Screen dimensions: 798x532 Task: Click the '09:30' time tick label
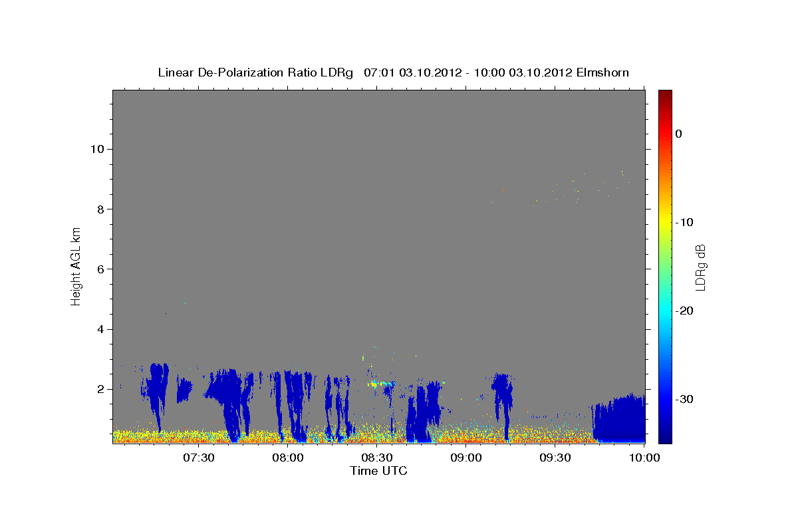coord(555,458)
